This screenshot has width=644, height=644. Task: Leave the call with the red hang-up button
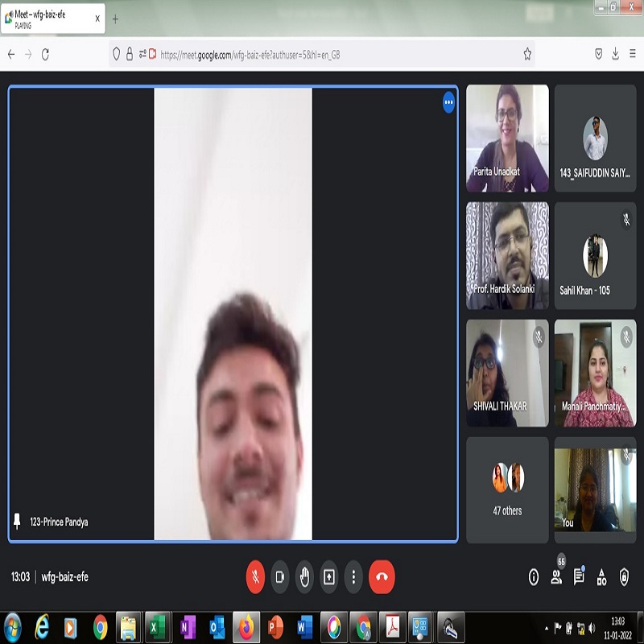[382, 576]
